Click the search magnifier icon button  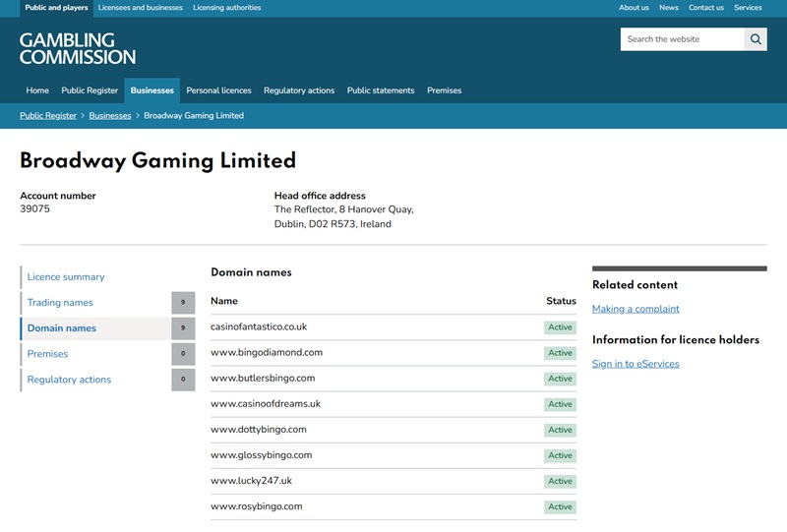(756, 39)
